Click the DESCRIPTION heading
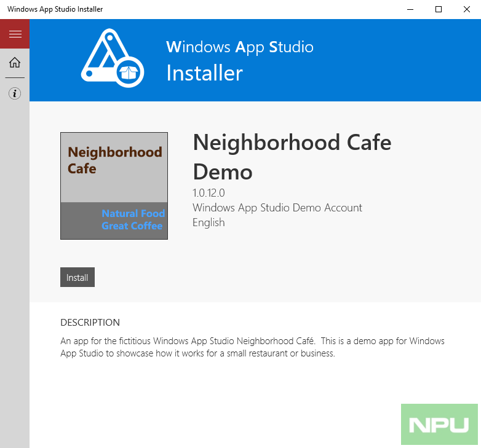Screen dimensions: 481x448 click(90, 322)
